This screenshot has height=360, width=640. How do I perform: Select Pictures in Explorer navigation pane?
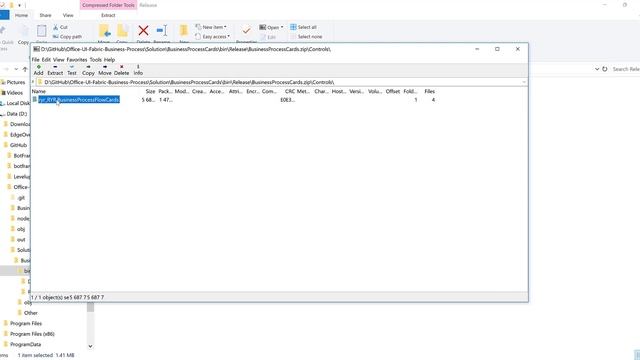[16, 82]
